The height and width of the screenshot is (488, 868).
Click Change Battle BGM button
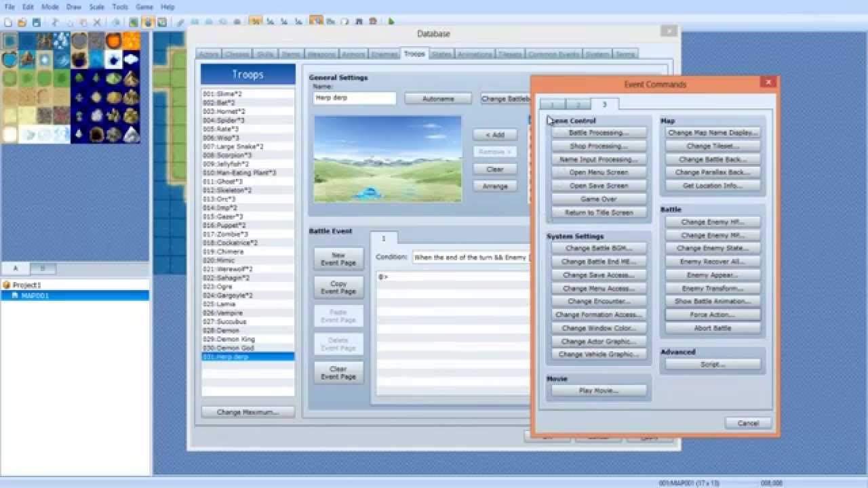point(599,248)
